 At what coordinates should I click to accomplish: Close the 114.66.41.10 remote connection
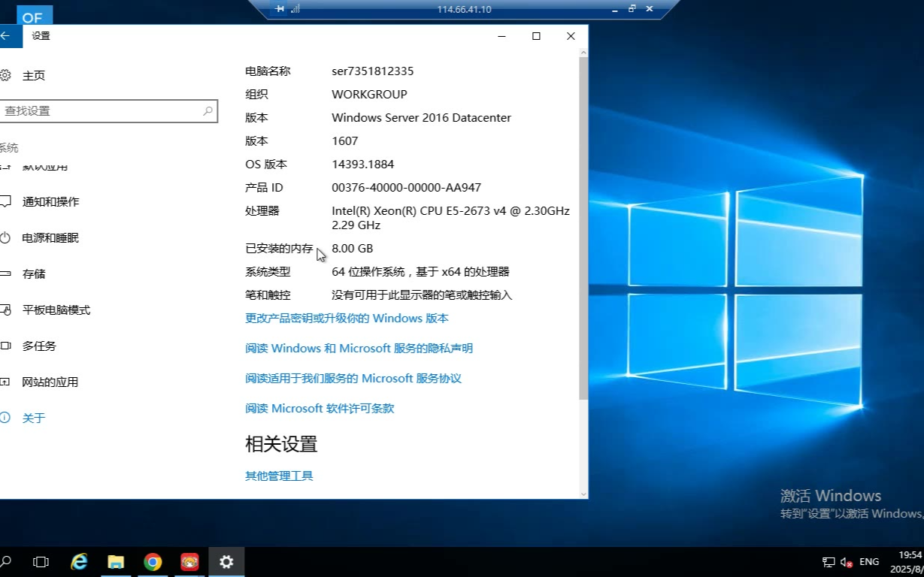coord(650,9)
